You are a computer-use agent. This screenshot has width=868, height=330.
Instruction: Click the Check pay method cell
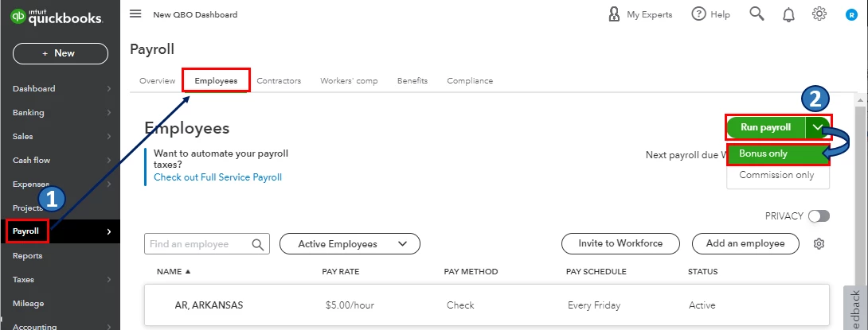(460, 305)
